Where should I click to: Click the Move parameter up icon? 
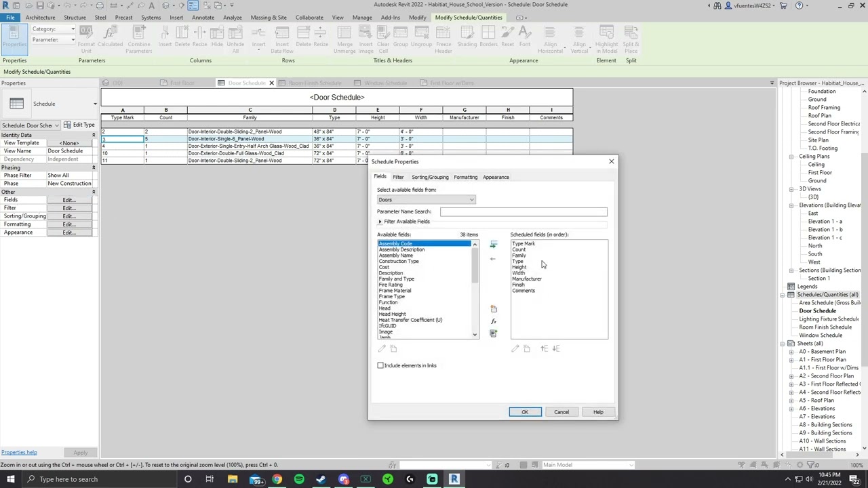click(x=544, y=348)
